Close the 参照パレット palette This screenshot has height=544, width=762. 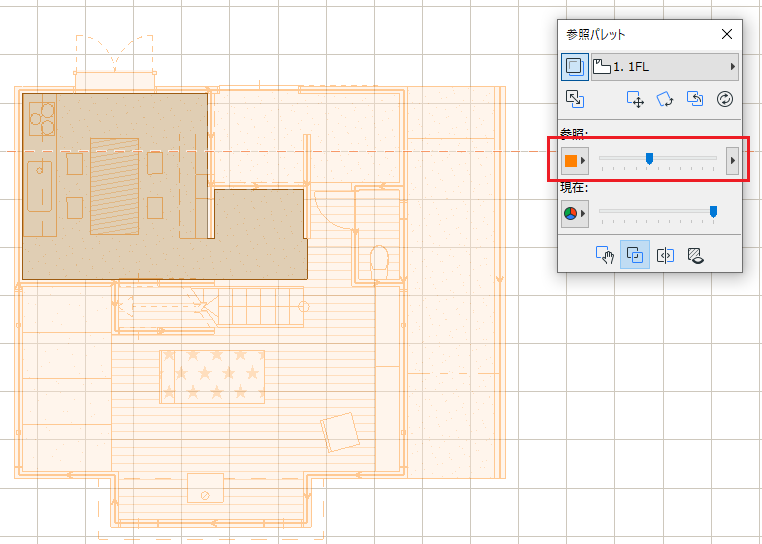727,34
